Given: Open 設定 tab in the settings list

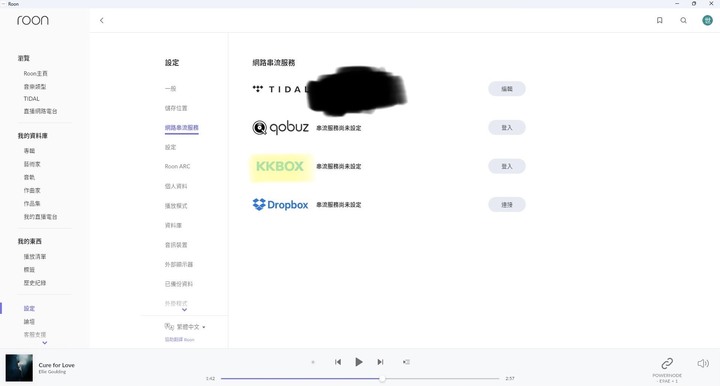Looking at the screenshot, I should click(170, 147).
